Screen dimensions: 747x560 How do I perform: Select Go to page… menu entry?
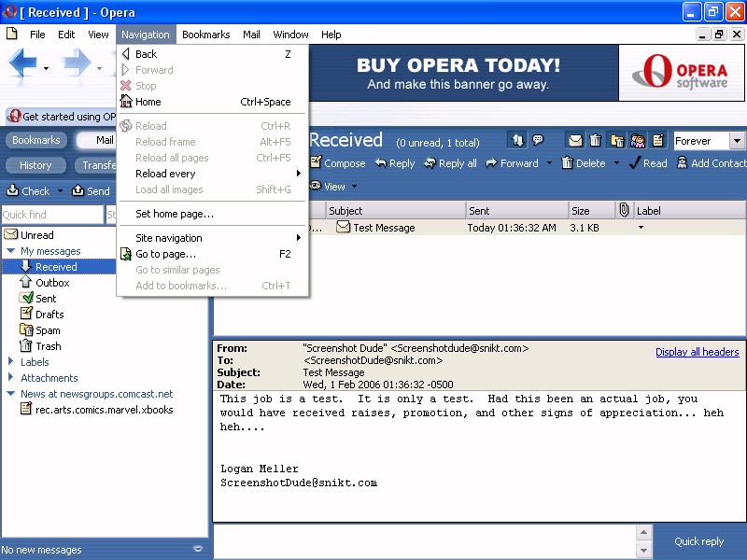click(213, 254)
